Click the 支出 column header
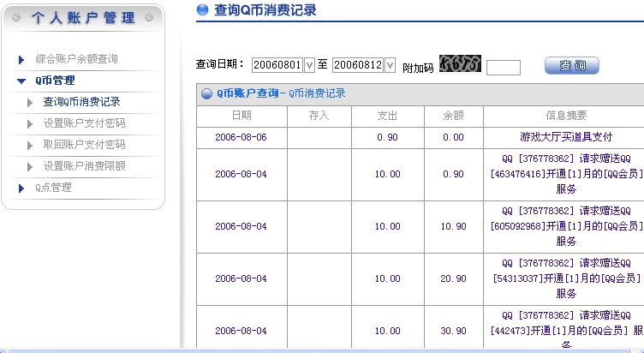Viewport: 644px width, 353px height. point(388,116)
